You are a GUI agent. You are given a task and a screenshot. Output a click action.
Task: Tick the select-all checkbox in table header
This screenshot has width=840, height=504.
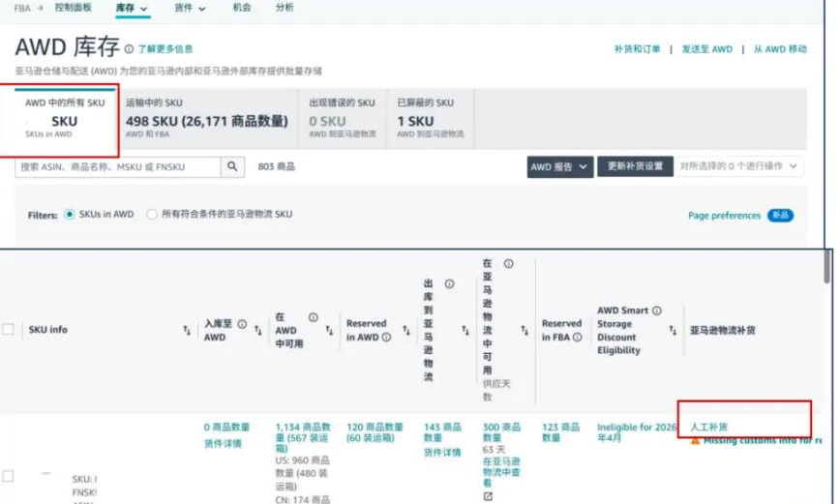[8, 329]
